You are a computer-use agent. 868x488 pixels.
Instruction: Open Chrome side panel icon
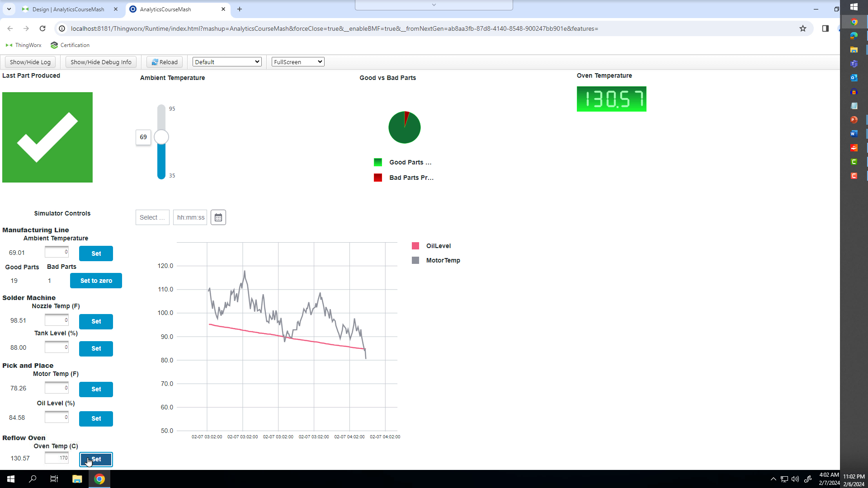pyautogui.click(x=825, y=28)
